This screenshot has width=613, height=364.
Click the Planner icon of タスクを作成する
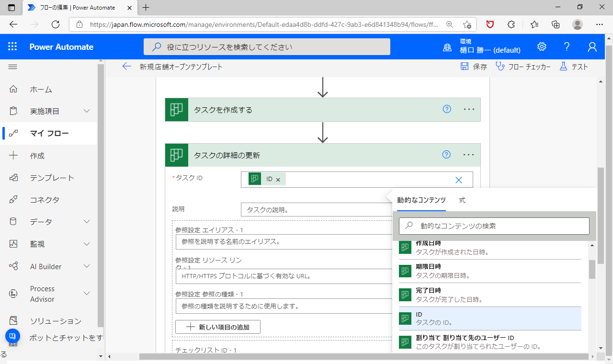pyautogui.click(x=177, y=110)
